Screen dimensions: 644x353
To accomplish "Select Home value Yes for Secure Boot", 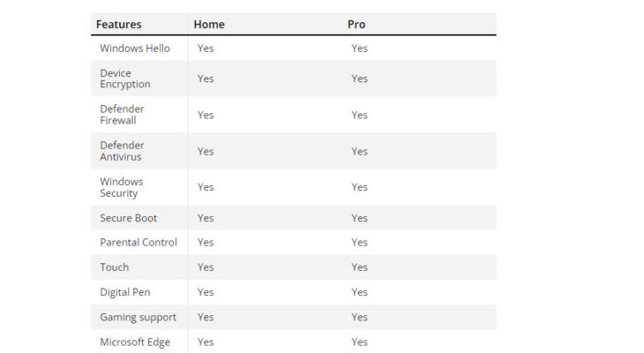I will [206, 218].
